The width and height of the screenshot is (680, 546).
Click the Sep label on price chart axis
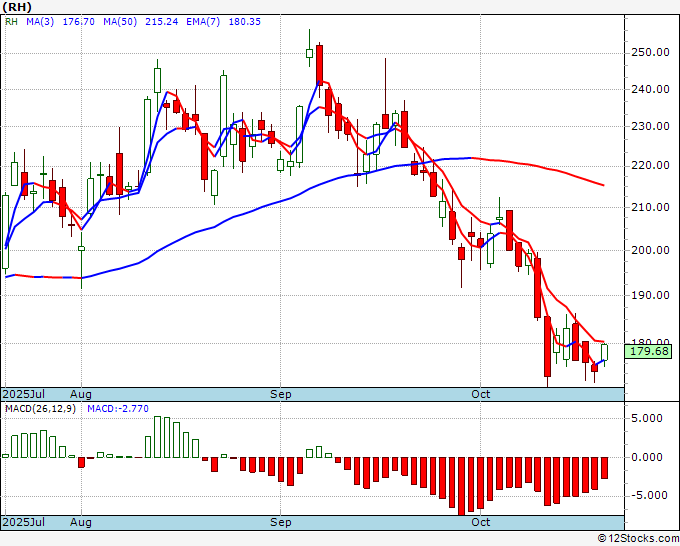pyautogui.click(x=281, y=394)
